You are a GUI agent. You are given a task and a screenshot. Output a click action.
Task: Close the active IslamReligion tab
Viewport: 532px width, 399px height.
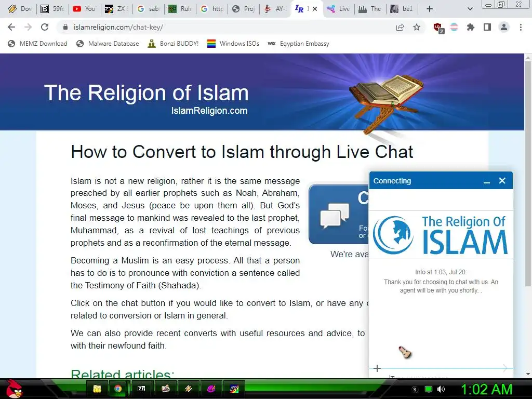coord(315,9)
